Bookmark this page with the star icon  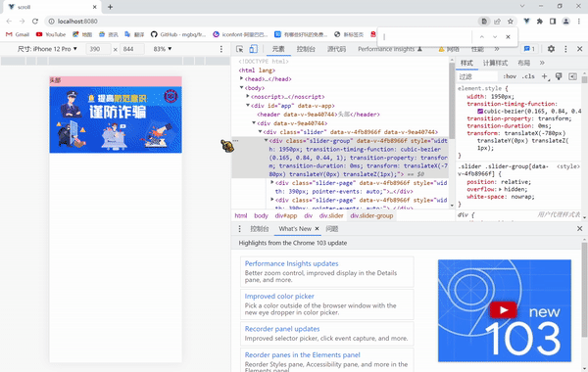[x=510, y=22]
